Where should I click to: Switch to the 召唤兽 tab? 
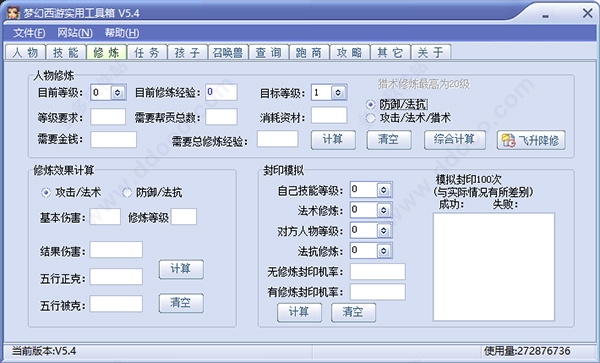(x=228, y=52)
